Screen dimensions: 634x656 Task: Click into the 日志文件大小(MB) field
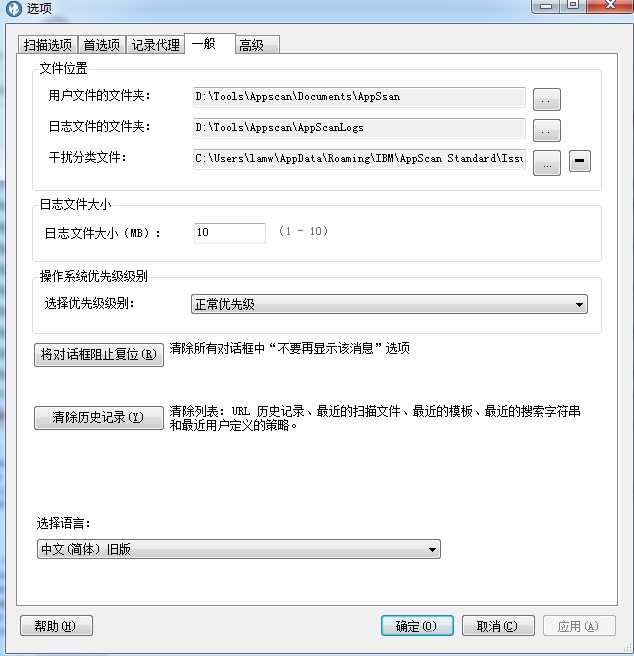[229, 233]
